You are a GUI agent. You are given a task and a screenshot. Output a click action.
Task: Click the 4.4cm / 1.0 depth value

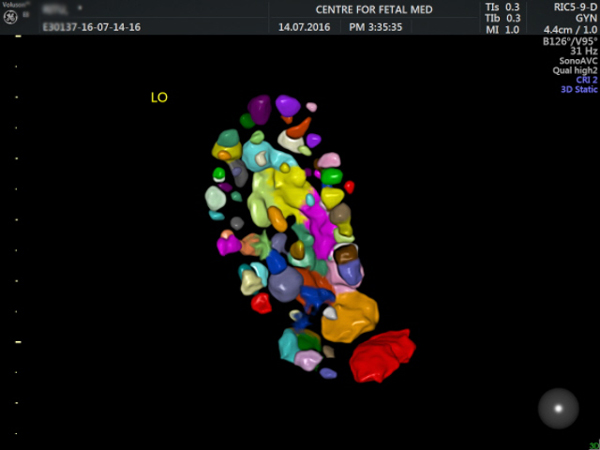point(570,29)
